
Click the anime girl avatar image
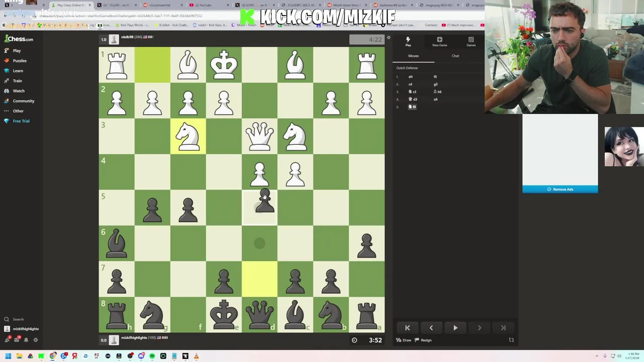(624, 146)
